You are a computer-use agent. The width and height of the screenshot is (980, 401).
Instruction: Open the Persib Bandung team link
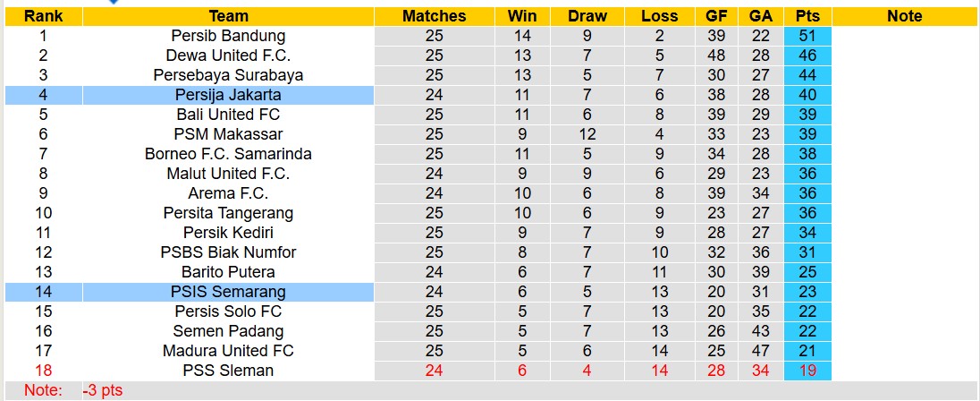click(228, 36)
